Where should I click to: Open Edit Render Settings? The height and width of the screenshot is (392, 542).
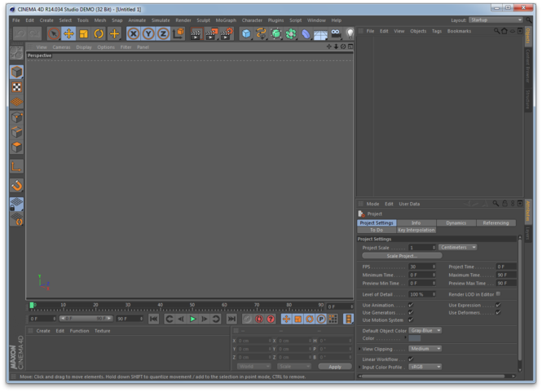(227, 33)
